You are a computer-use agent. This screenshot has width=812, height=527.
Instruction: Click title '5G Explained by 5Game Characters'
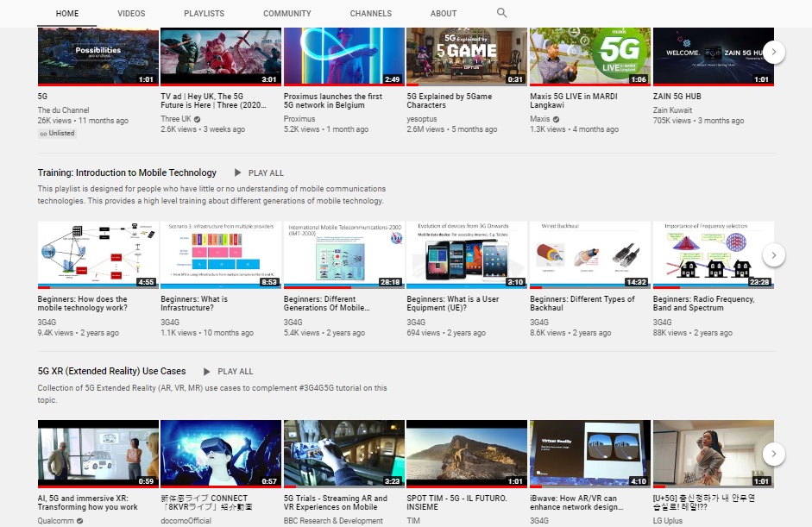coord(450,100)
